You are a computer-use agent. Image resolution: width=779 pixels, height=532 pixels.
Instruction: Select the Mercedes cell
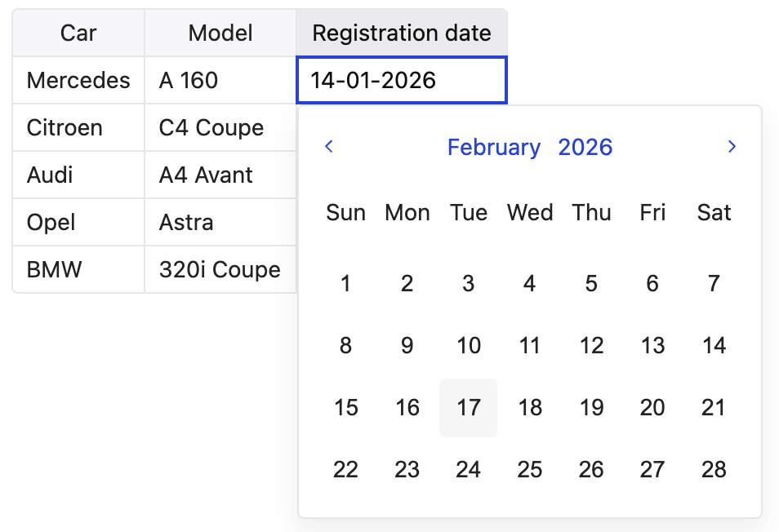[78, 80]
